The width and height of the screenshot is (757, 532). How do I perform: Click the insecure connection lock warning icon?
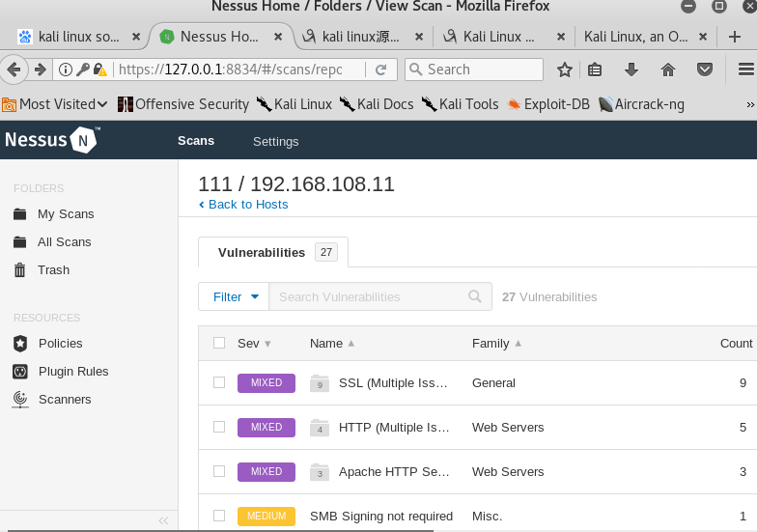coord(100,70)
